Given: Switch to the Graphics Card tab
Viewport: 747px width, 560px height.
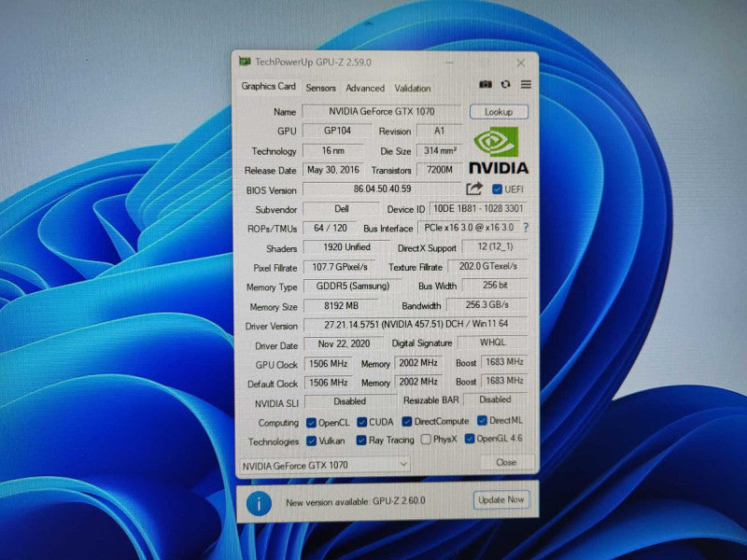Looking at the screenshot, I should click(268, 86).
